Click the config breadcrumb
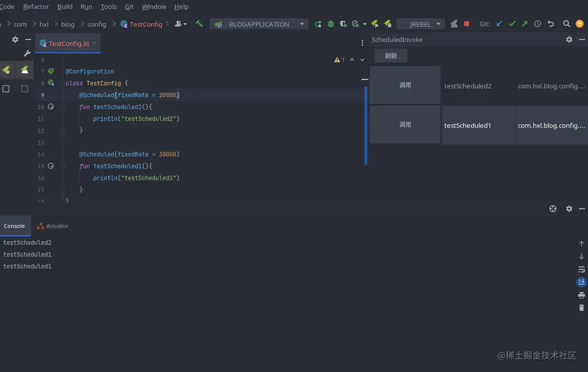The image size is (588, 372). [x=97, y=24]
